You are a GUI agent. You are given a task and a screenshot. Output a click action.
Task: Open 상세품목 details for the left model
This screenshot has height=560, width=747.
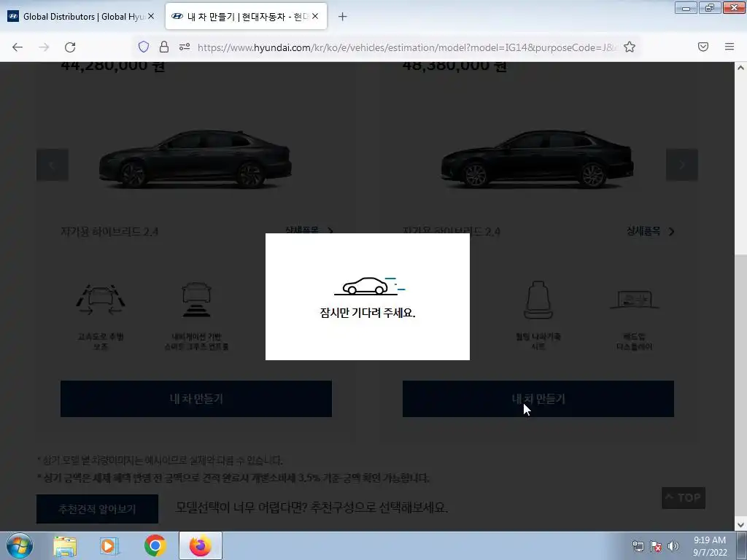coord(309,230)
